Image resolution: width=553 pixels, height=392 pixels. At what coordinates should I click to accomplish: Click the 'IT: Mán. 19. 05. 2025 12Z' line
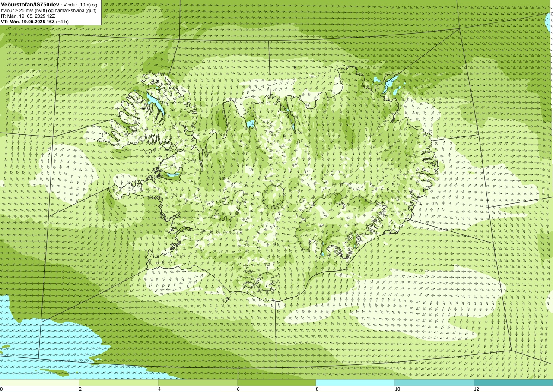coord(28,16)
